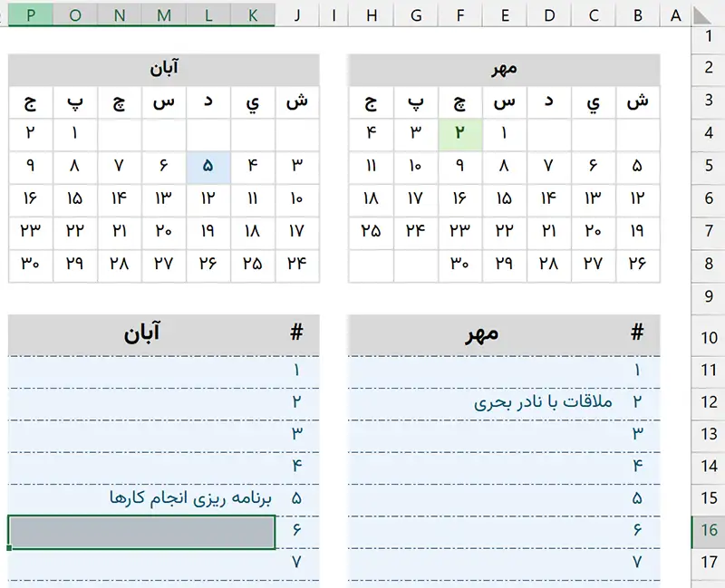
Task: Select the highlighted date ۵ in آبان calendar
Action: pos(208,163)
